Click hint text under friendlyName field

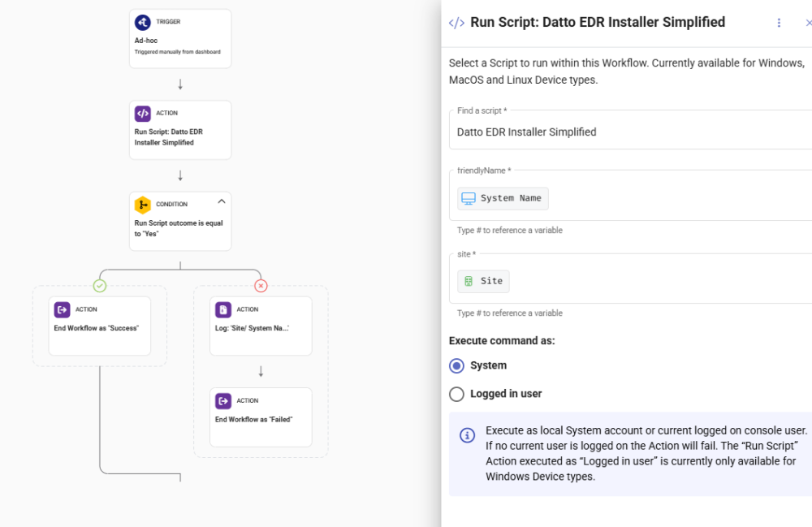pyautogui.click(x=510, y=231)
